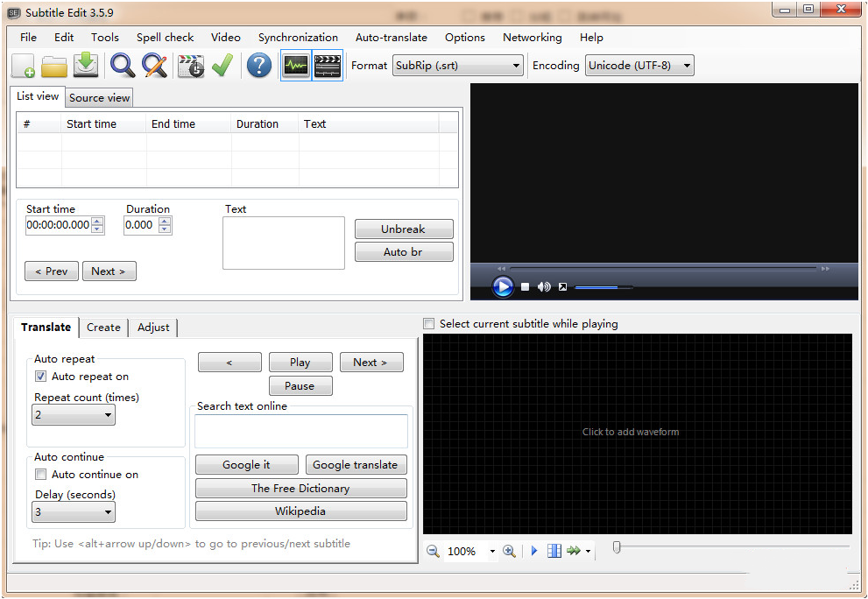This screenshot has width=868, height=599.
Task: Open Help via the blue question mark icon
Action: point(258,65)
